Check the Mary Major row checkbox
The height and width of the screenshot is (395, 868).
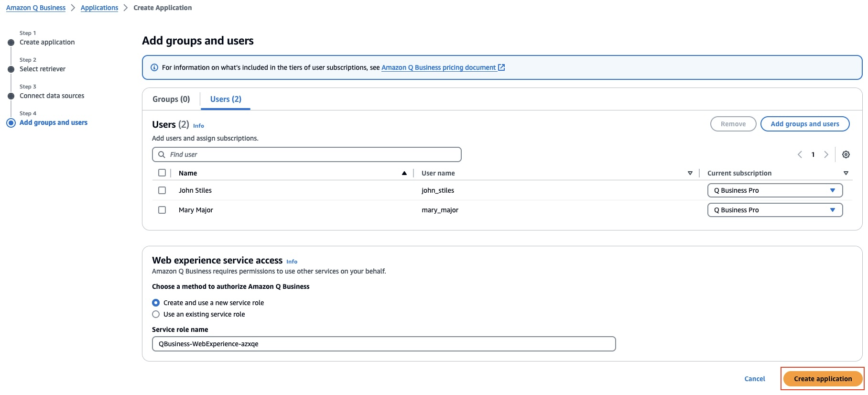click(x=162, y=210)
